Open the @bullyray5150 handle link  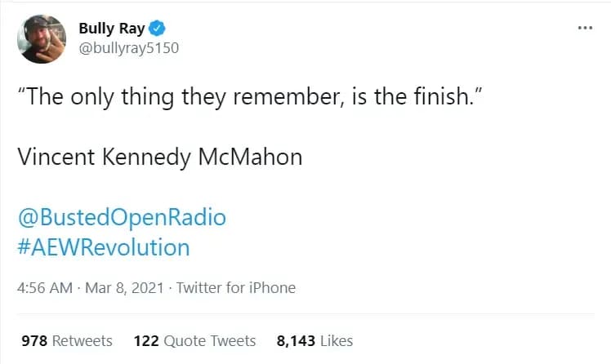tap(128, 47)
